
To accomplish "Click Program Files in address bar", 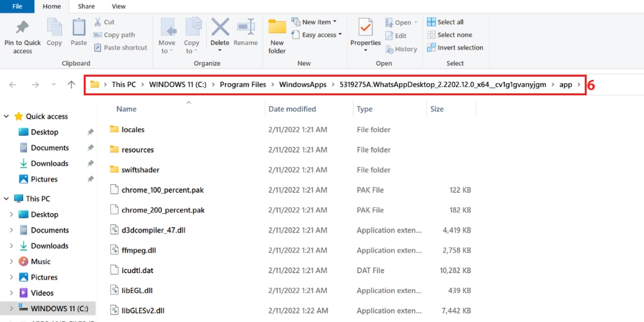I will coord(243,84).
